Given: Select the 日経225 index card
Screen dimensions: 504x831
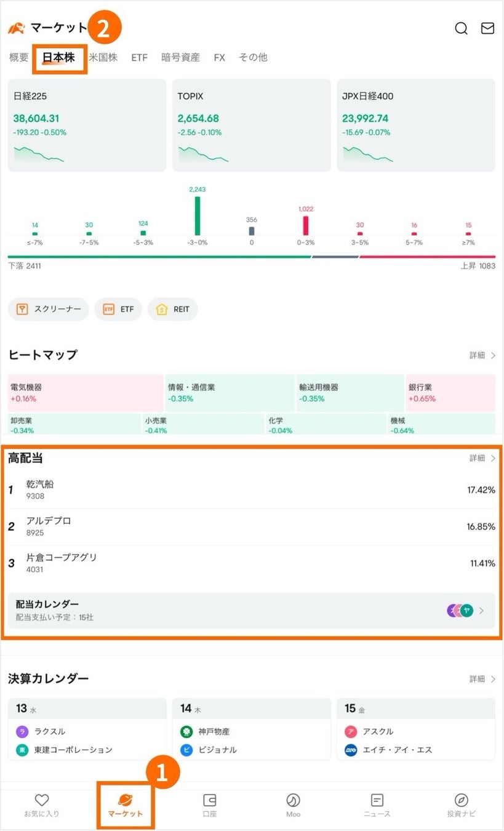Looking at the screenshot, I should [87, 125].
